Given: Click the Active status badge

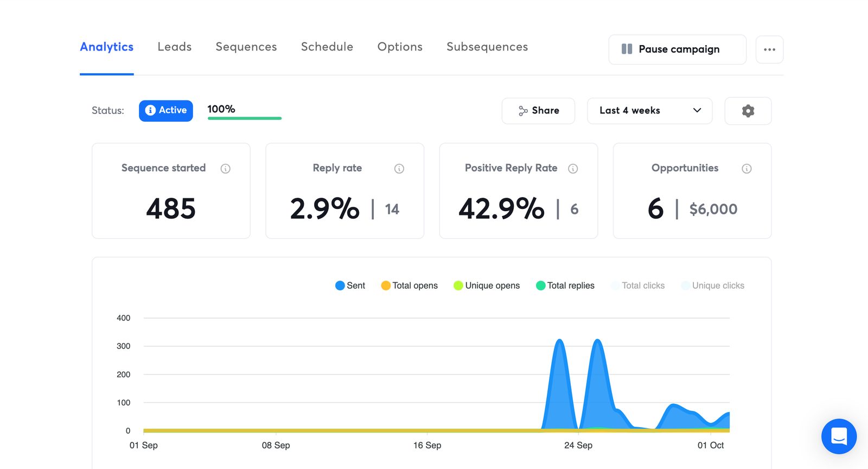Looking at the screenshot, I should pyautogui.click(x=166, y=111).
